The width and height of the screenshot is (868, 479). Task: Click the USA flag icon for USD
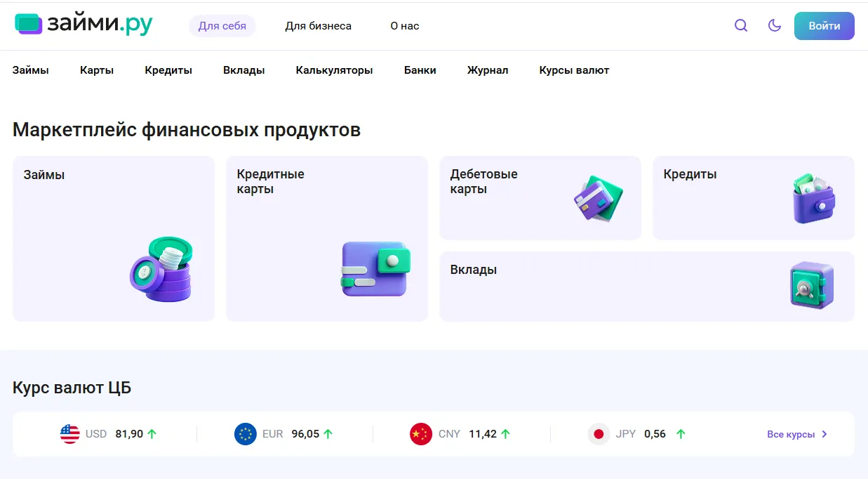pos(70,434)
